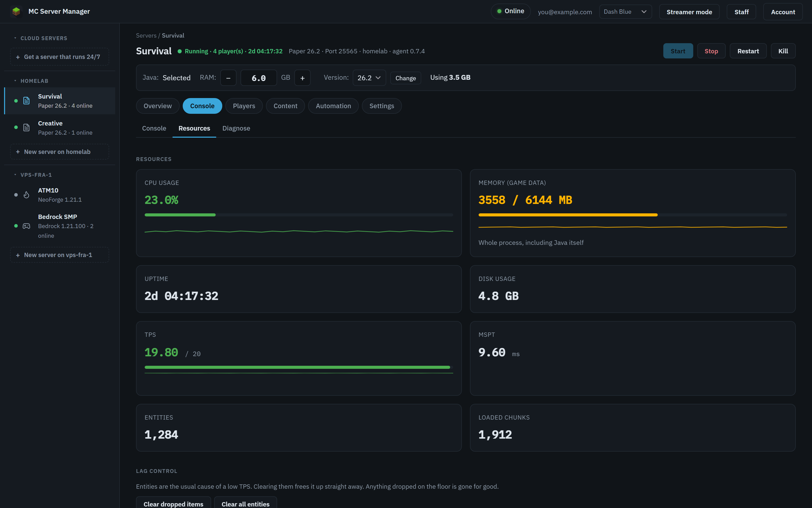Select the Creative server in sidebar

60,128
